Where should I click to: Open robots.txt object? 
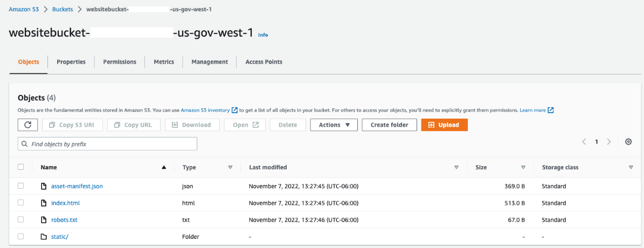click(x=64, y=220)
